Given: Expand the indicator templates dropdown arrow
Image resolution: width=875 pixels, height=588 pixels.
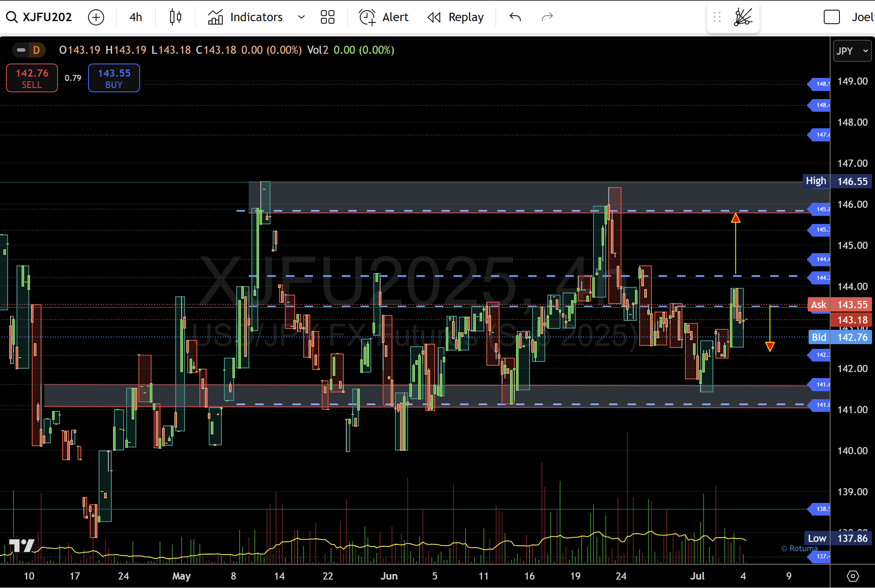Looking at the screenshot, I should coord(301,17).
